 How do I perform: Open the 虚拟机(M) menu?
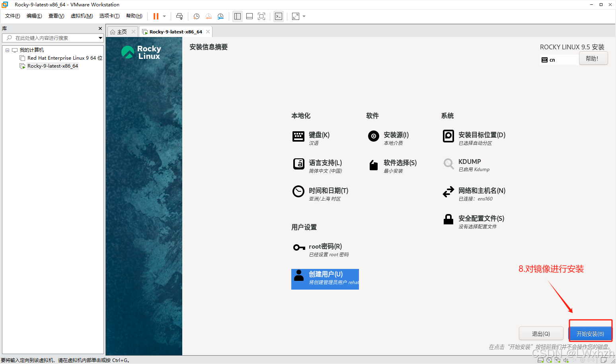tap(82, 16)
